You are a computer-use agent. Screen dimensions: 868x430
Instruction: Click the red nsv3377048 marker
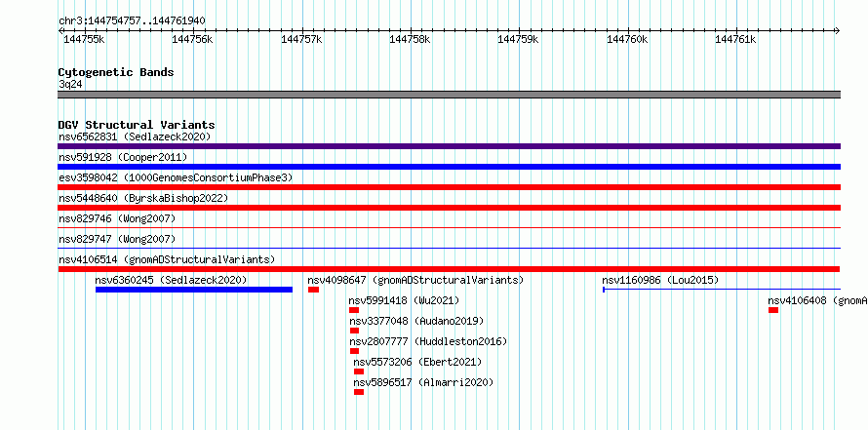tap(354, 331)
